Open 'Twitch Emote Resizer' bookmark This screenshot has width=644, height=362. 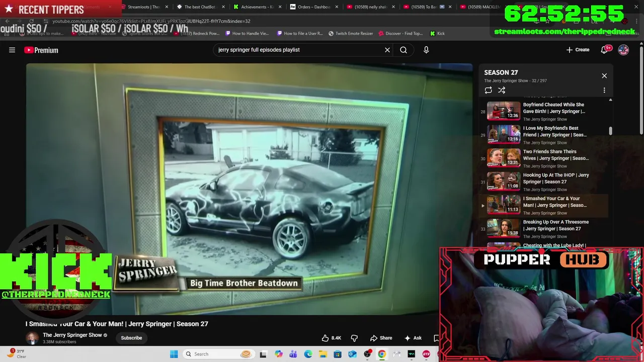click(x=351, y=34)
